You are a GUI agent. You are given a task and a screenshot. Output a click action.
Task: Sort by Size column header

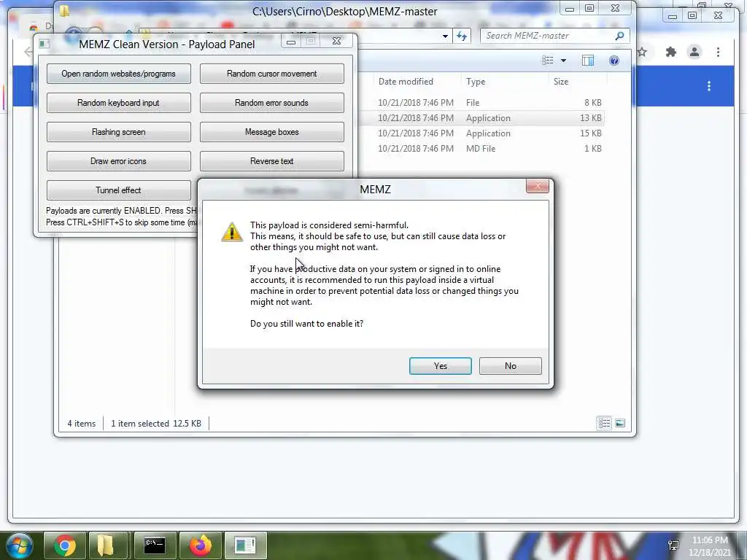pyautogui.click(x=561, y=82)
